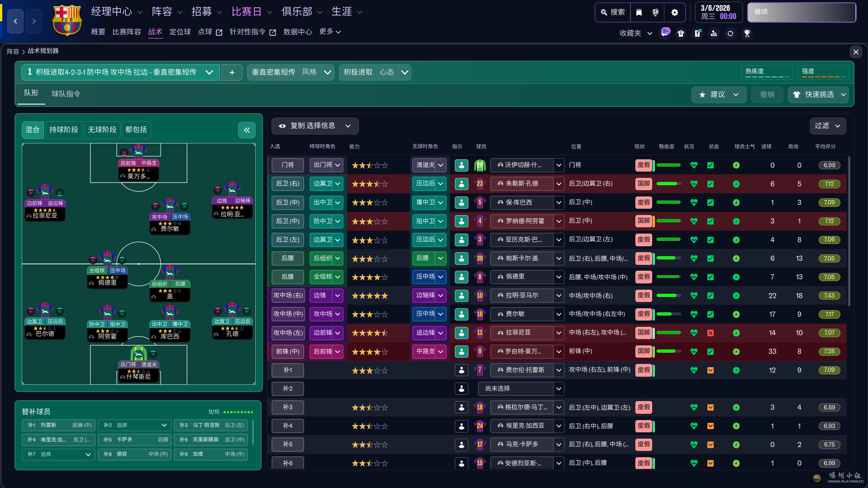Toggle the status checkbox for 拉菲尼亚
This screenshot has width=868, height=488.
pos(711,333)
